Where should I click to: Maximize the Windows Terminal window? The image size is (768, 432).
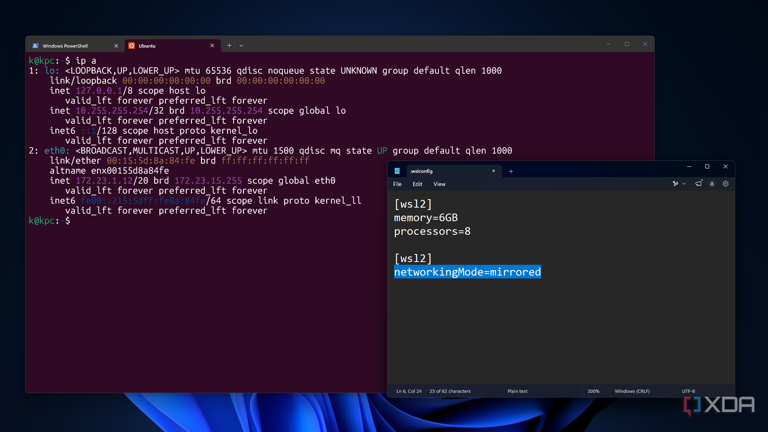point(626,44)
